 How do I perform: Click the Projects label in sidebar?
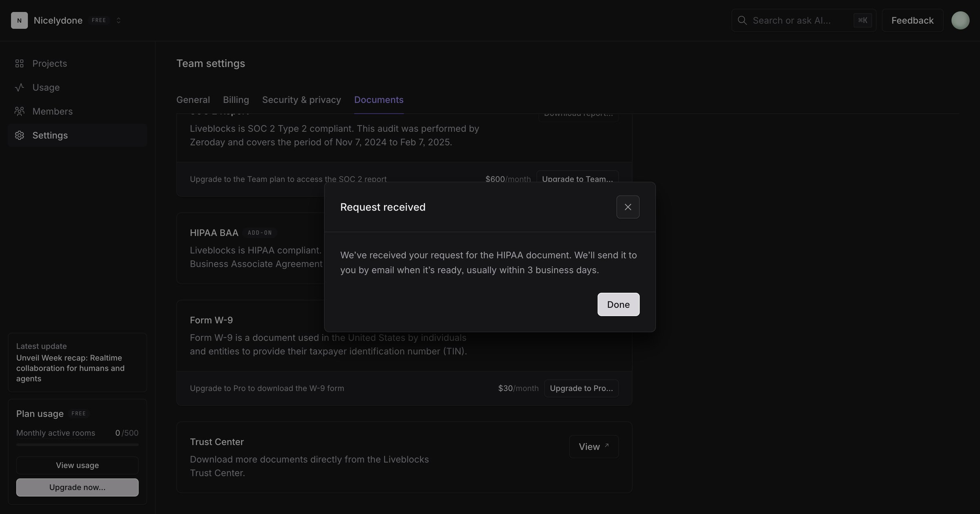point(49,64)
